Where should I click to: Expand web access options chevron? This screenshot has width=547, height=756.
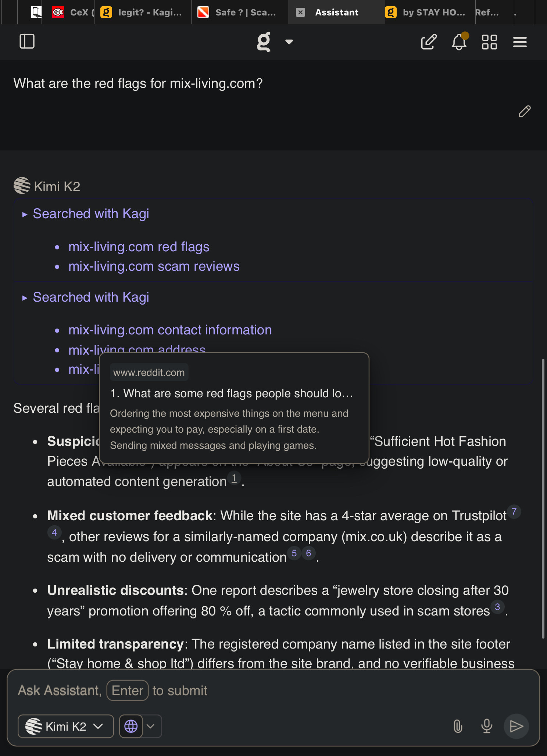151,726
